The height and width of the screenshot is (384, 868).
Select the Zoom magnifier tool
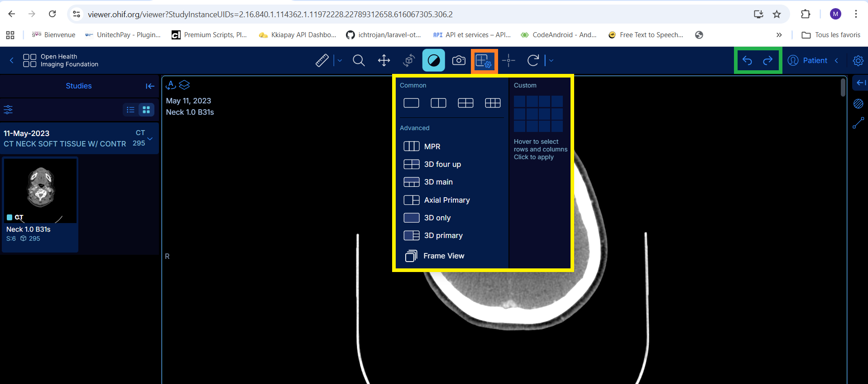coord(359,60)
